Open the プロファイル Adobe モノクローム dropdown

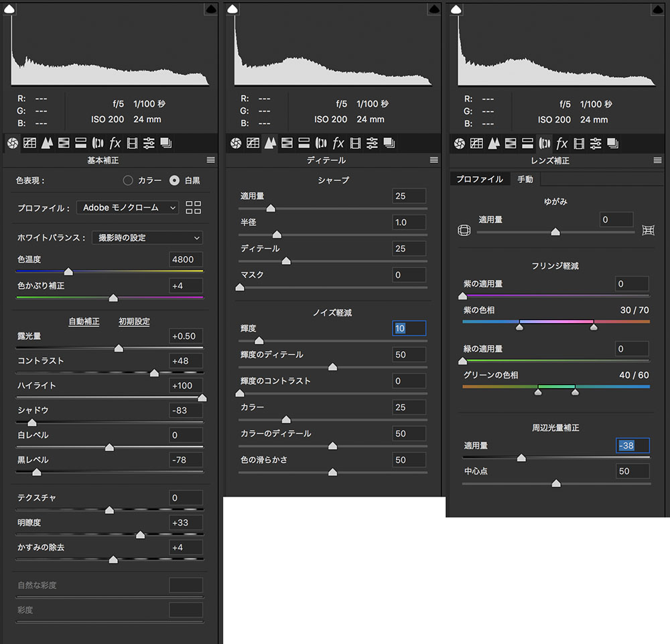[128, 208]
